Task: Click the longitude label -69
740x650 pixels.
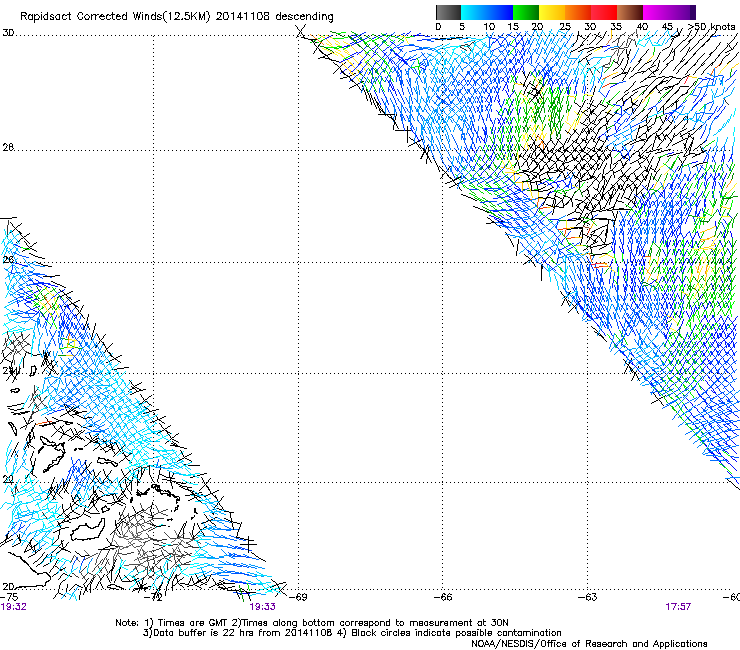Action: [x=298, y=597]
